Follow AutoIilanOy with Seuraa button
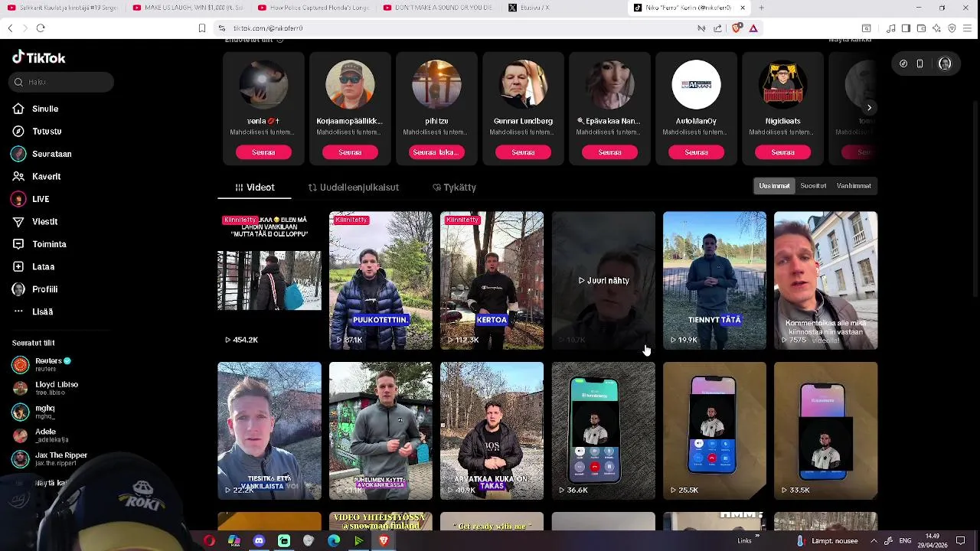 pos(696,152)
